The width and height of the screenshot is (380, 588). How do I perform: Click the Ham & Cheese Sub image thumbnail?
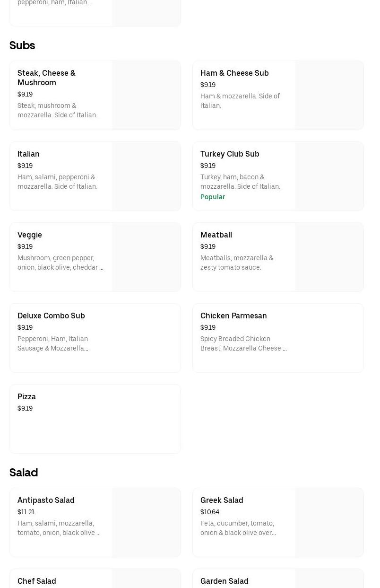pos(329,95)
